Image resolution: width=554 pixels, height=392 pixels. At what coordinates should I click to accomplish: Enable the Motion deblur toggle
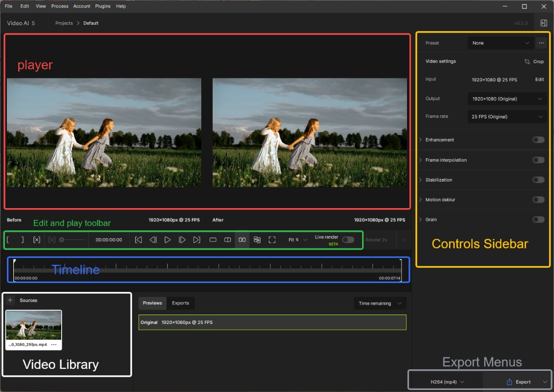click(x=538, y=200)
